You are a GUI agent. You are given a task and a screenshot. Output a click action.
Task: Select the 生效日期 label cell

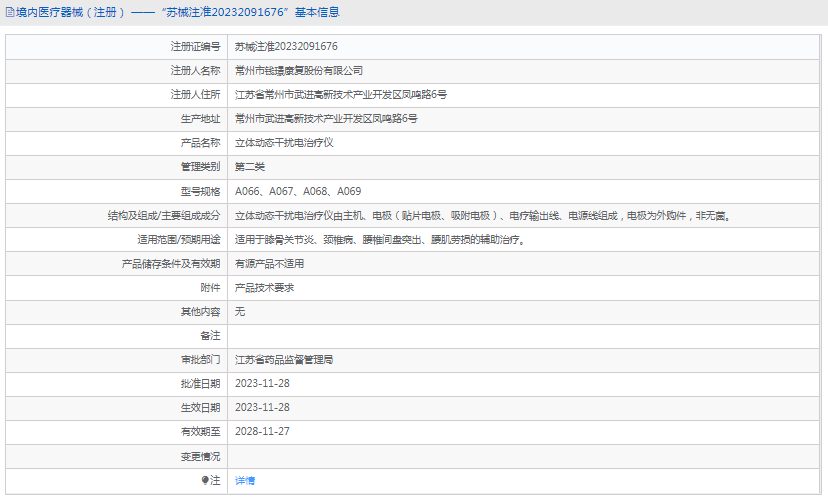[x=117, y=408]
